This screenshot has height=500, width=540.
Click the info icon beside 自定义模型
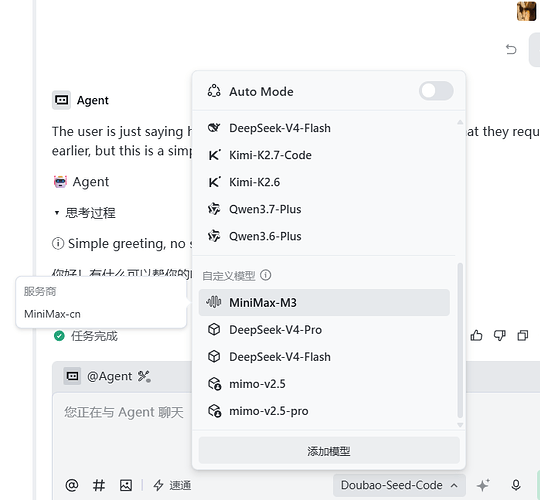266,275
